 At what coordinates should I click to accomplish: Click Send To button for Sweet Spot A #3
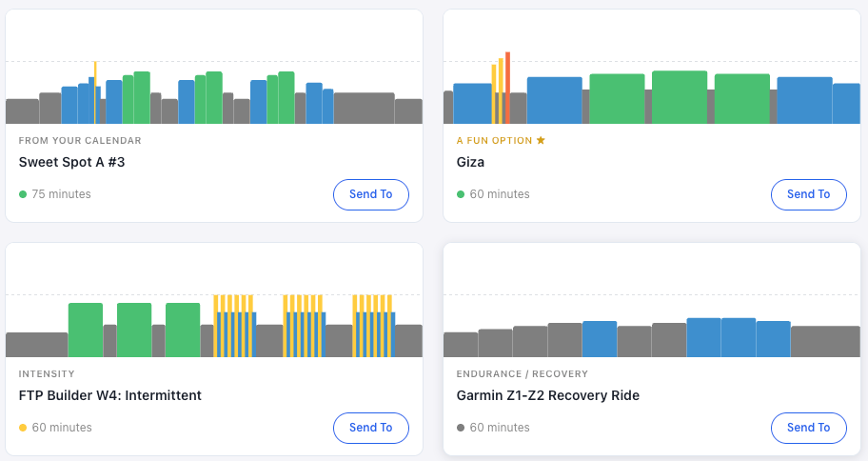(x=370, y=194)
